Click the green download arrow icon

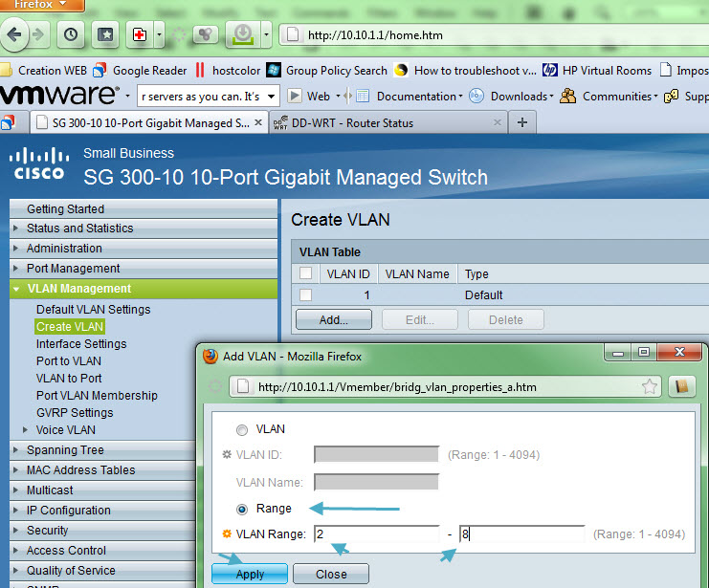[243, 34]
